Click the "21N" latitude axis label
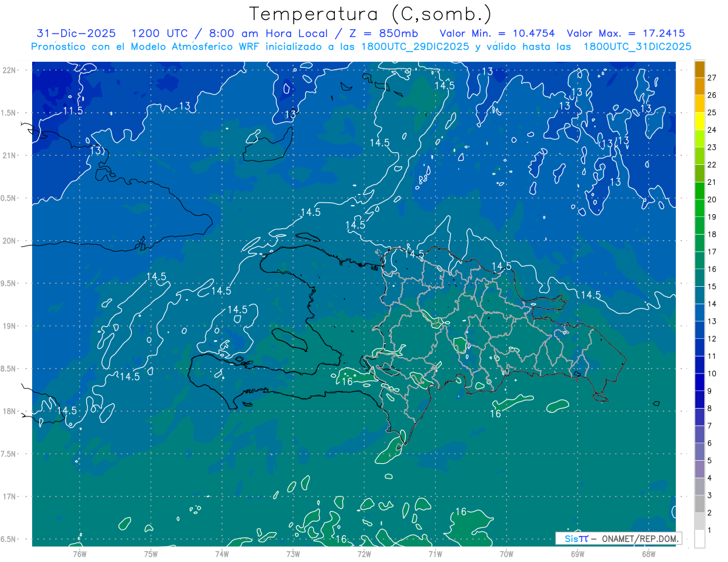The width and height of the screenshot is (728, 562). click(10, 155)
